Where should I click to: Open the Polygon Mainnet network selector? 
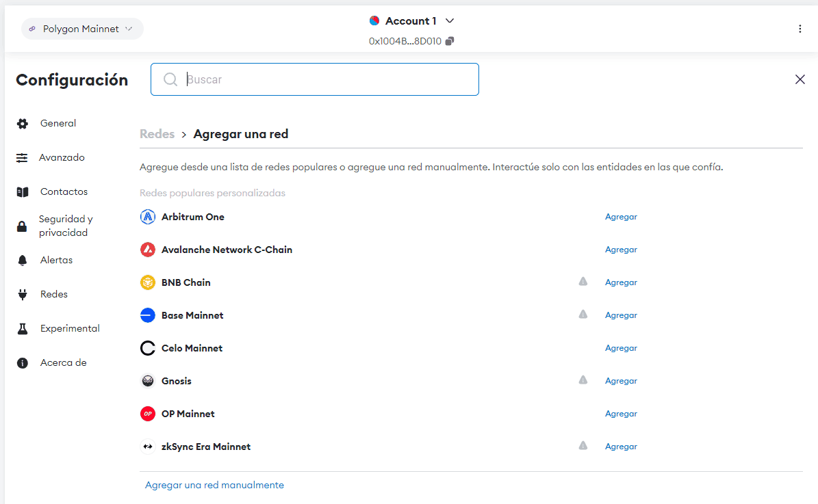[82, 29]
